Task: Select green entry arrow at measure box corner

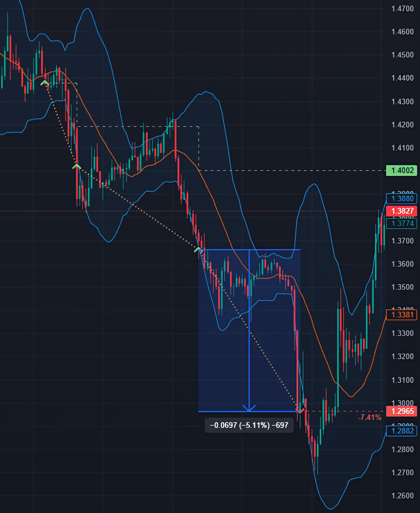Action: (198, 249)
